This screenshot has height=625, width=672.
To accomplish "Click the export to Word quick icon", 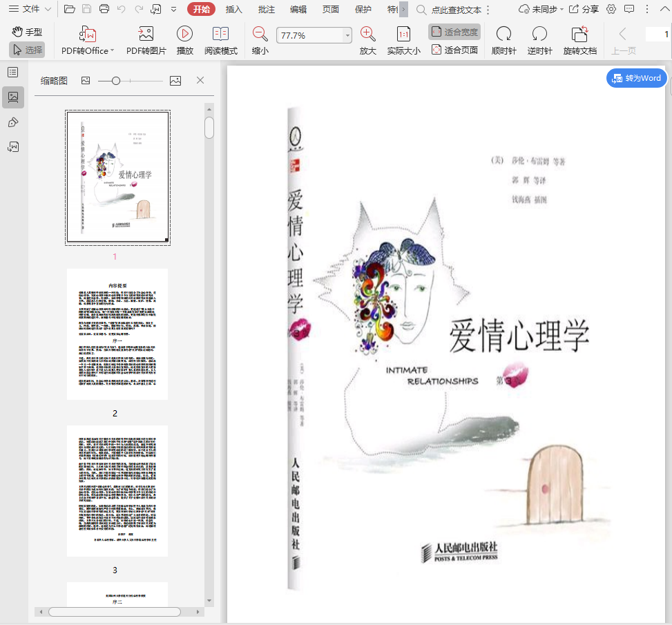I will pyautogui.click(x=156, y=9).
